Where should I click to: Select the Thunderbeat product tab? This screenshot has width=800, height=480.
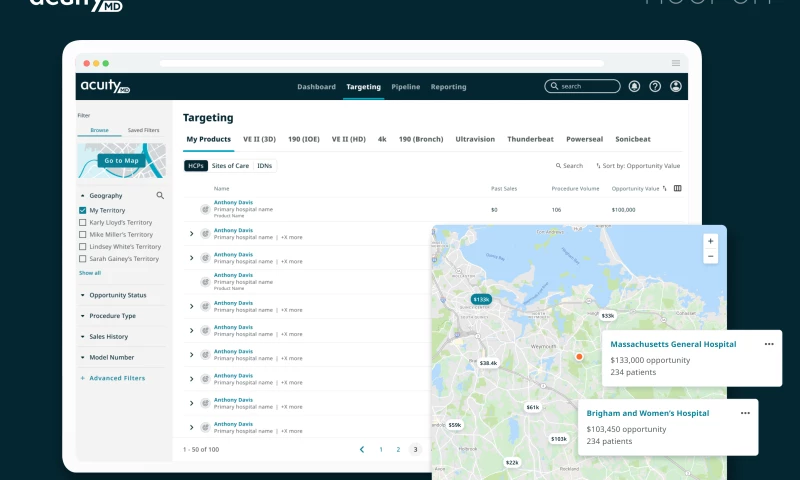coord(530,139)
